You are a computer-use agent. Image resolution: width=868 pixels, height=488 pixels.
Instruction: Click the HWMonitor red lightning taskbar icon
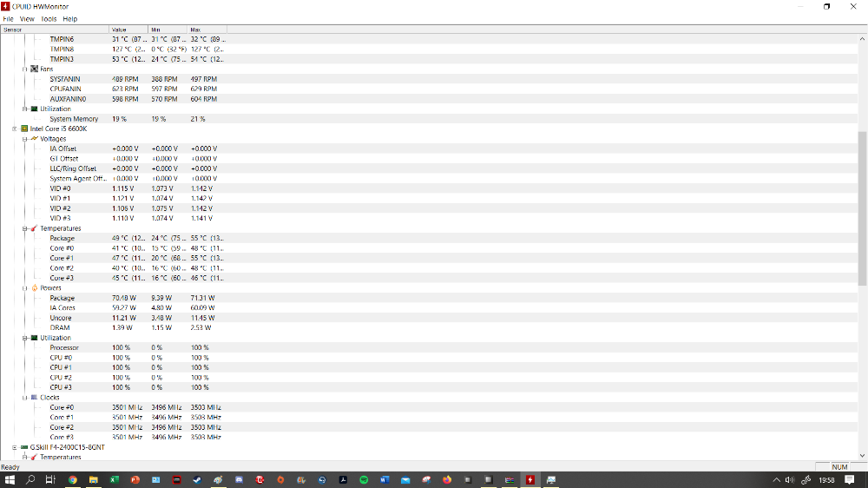pyautogui.click(x=530, y=479)
